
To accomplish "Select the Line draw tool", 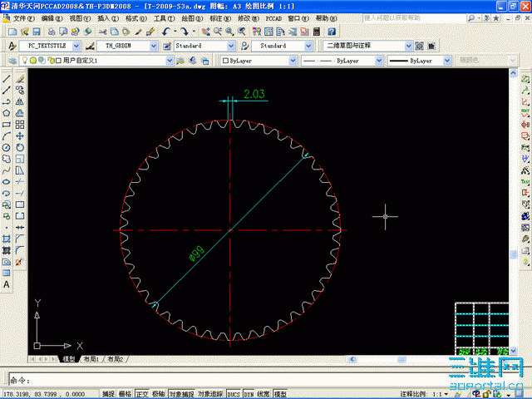I will tap(7, 79).
